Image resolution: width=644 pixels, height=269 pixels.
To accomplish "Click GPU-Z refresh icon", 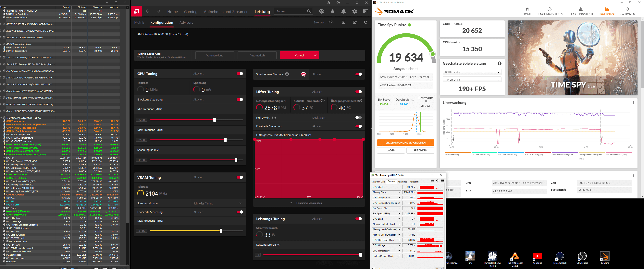I will [x=437, y=181].
